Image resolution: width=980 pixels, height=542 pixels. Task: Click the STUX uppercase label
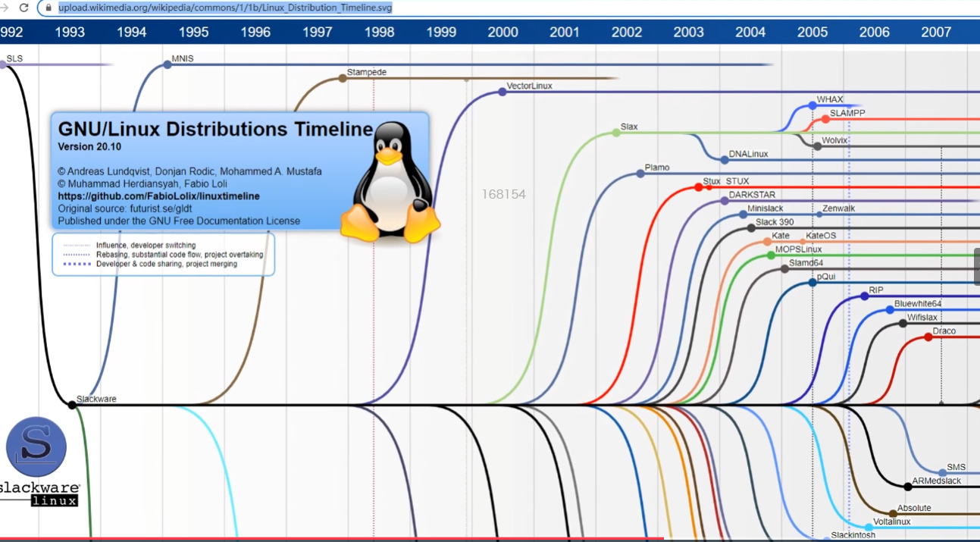click(x=737, y=181)
